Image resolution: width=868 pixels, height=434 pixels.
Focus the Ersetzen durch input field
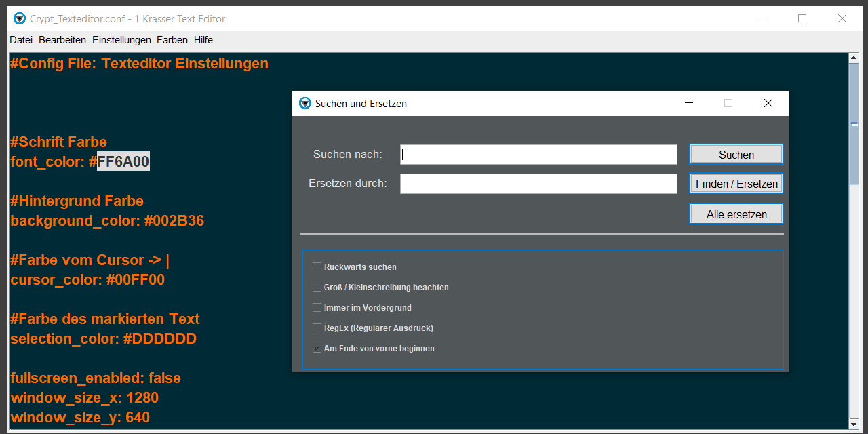[x=538, y=184]
